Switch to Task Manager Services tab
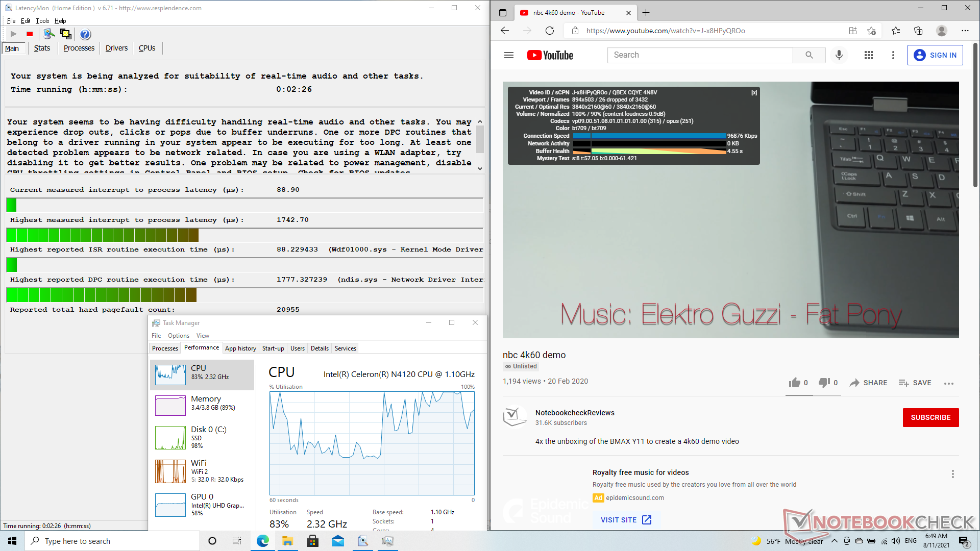The width and height of the screenshot is (980, 551). pos(346,348)
